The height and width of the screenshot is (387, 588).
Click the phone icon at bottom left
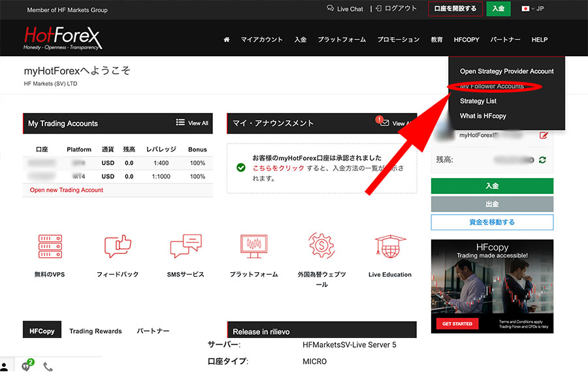click(48, 367)
